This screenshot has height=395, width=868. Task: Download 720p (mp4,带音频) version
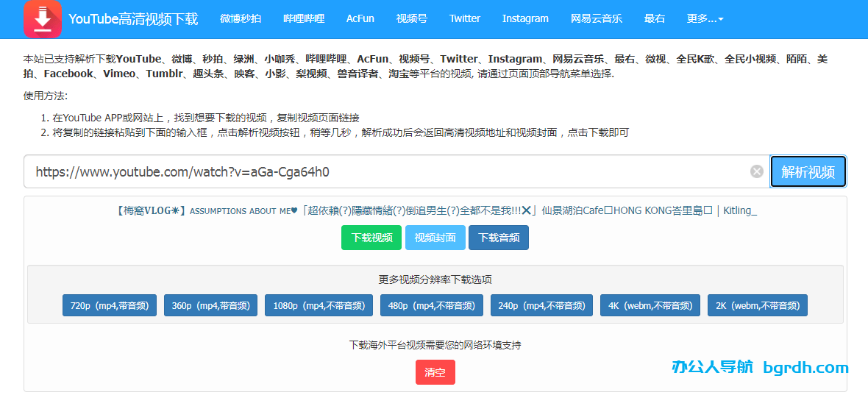[110, 305]
